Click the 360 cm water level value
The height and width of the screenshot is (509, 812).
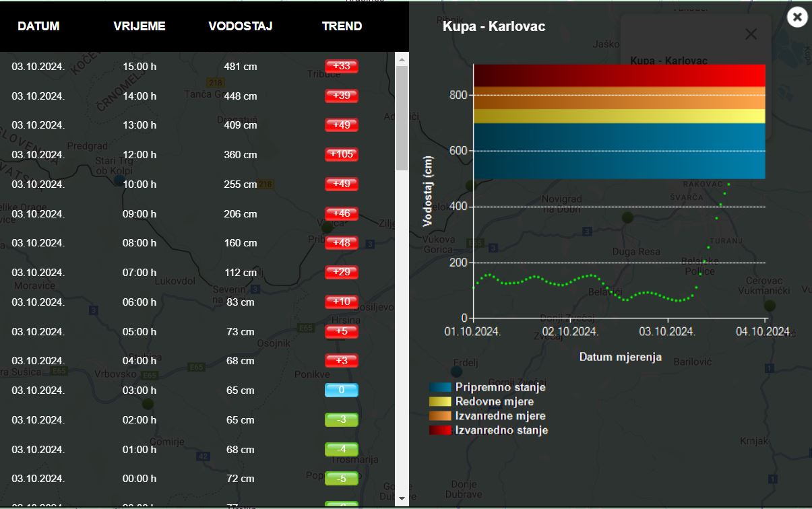click(241, 155)
